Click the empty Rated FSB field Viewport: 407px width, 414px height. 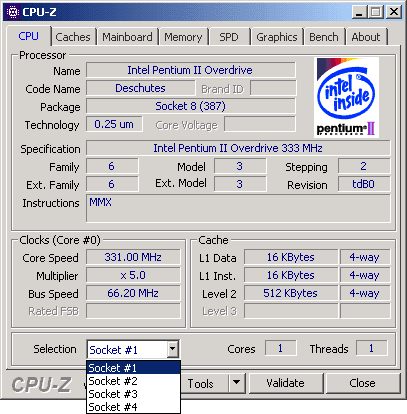(133, 311)
